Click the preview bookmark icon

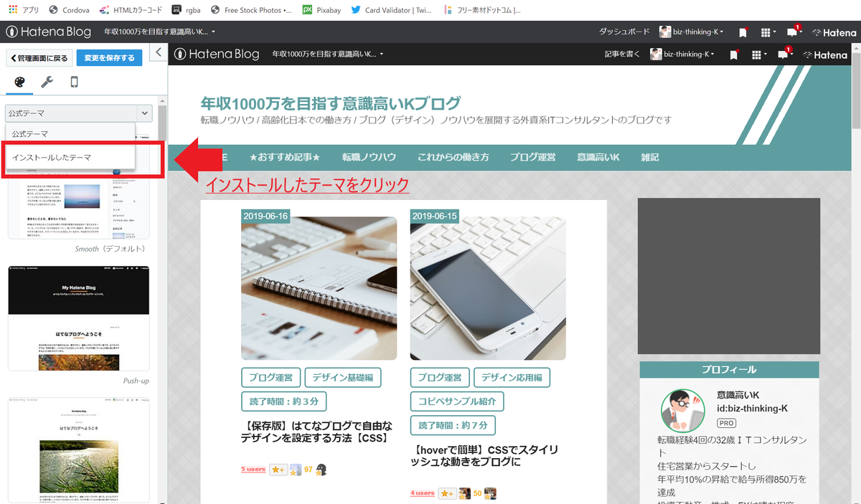tap(733, 55)
